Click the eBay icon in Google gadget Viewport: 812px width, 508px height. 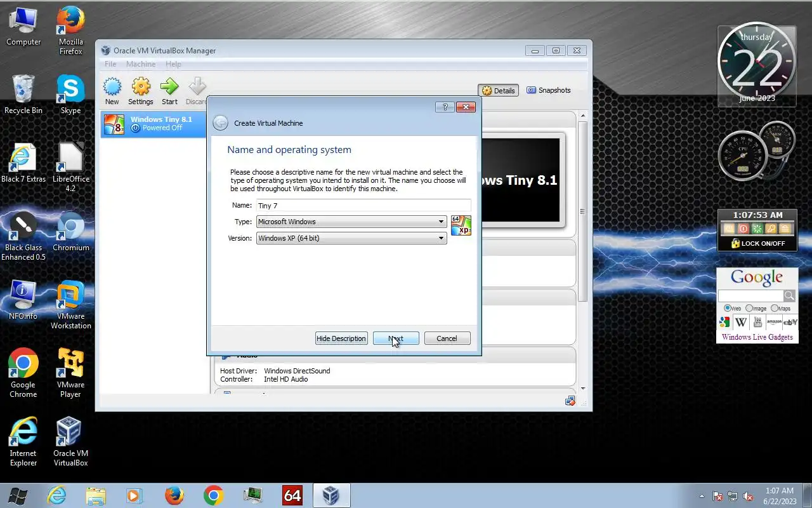[790, 322]
